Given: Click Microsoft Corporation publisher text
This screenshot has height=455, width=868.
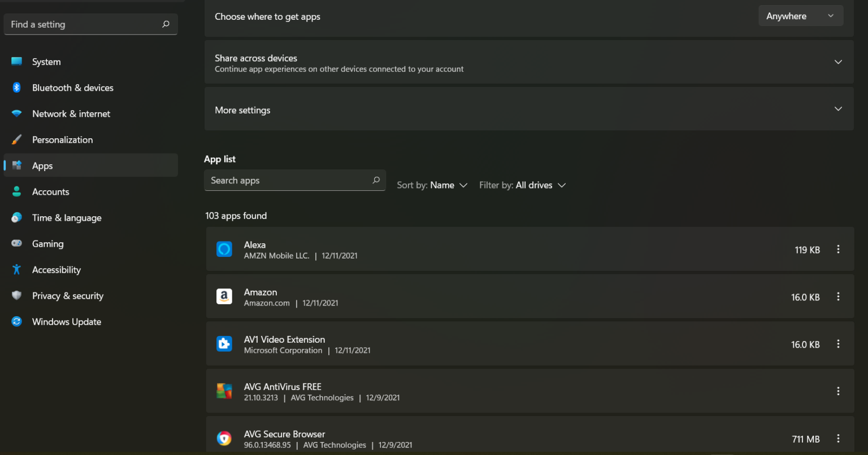Looking at the screenshot, I should pos(283,351).
